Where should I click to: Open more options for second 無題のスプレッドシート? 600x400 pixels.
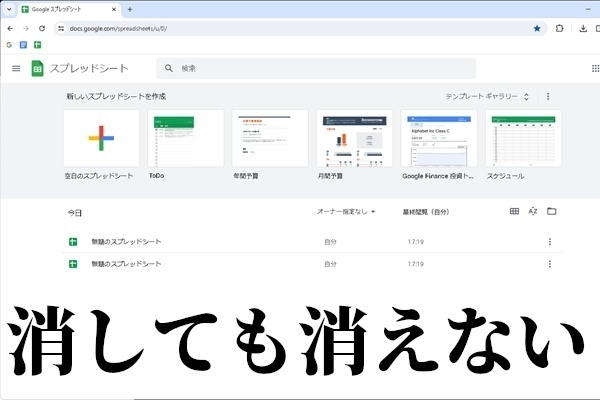click(549, 264)
